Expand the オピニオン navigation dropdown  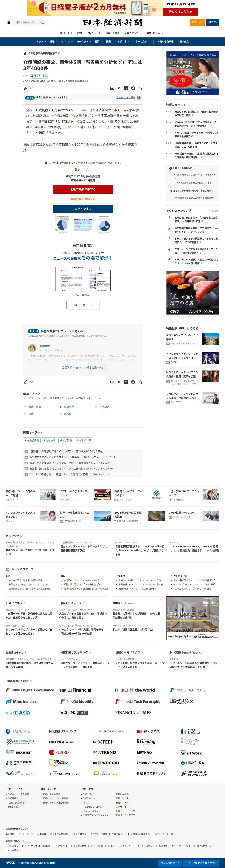(124, 42)
